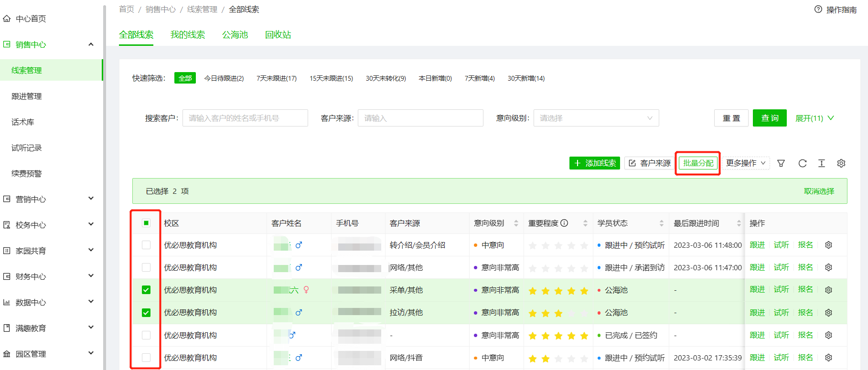This screenshot has height=370, width=868.
Task: Click the 重要程度 info icon
Action: click(564, 223)
